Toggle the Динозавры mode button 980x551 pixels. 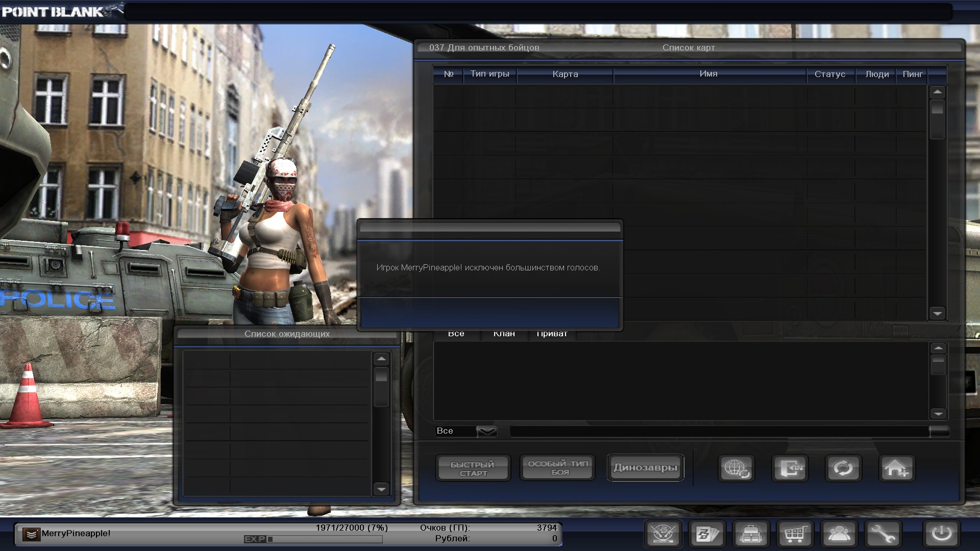point(645,468)
